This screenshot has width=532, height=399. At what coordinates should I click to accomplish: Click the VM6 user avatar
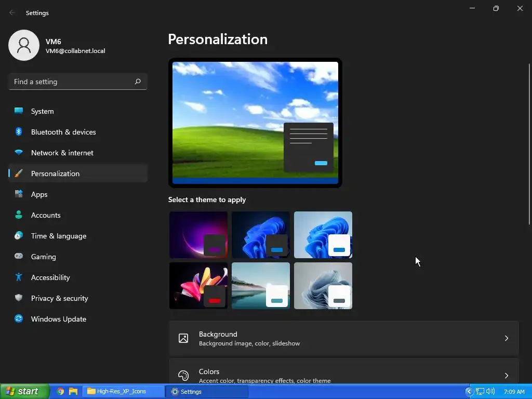(24, 45)
